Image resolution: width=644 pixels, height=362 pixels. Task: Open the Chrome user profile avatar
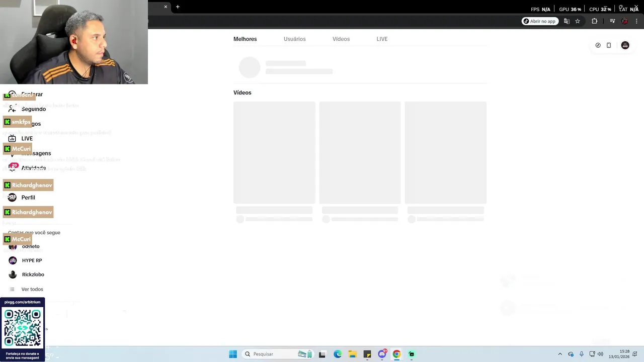[x=624, y=21]
